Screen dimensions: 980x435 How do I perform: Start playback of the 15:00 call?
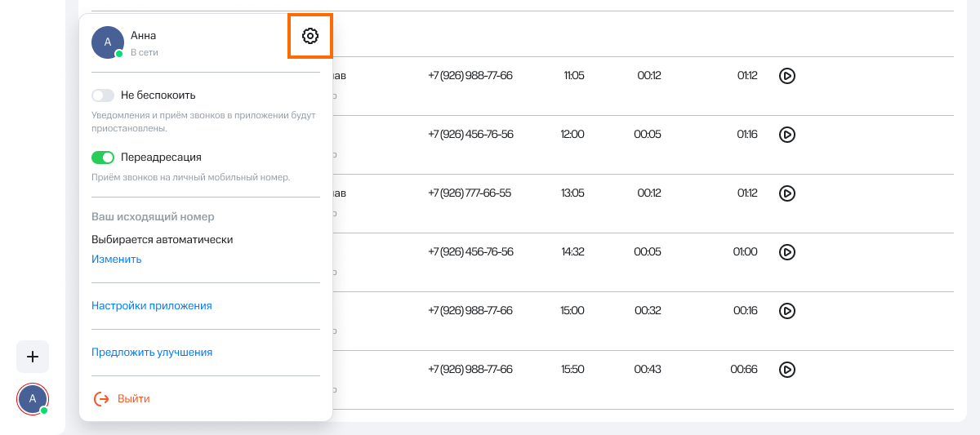pyautogui.click(x=786, y=311)
